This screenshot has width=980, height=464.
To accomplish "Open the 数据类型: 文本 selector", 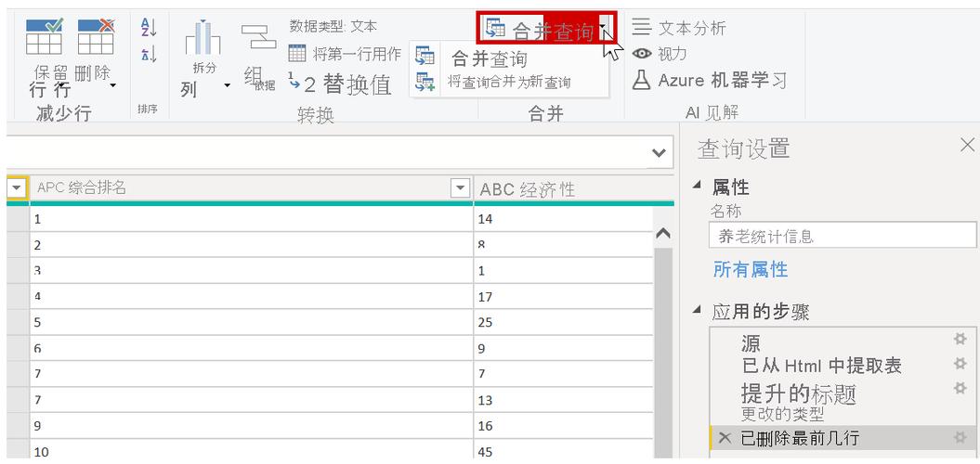I will [x=333, y=26].
